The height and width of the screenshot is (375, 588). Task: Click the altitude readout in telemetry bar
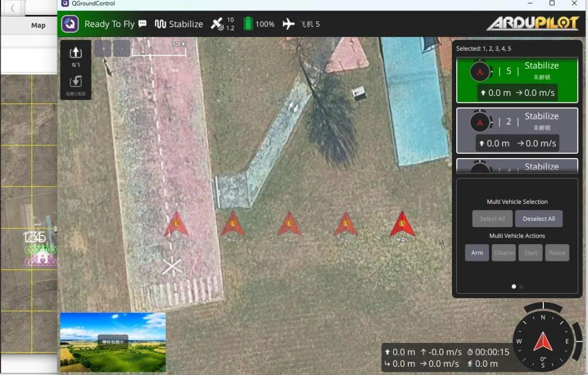pos(400,352)
